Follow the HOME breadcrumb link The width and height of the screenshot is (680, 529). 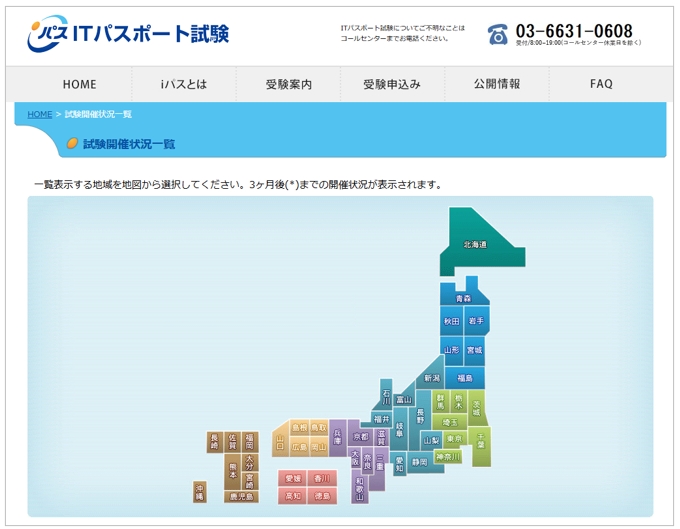click(x=39, y=114)
